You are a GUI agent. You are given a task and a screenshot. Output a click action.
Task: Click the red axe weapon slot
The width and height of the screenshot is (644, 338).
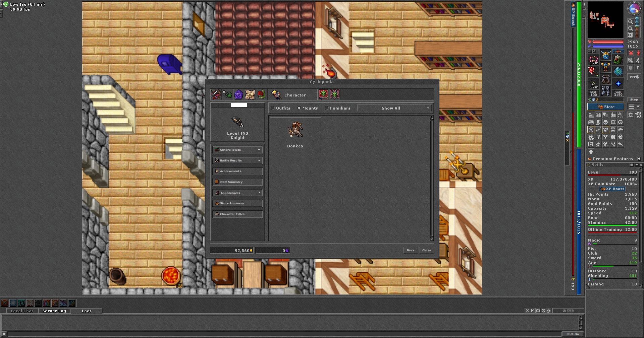click(x=593, y=71)
